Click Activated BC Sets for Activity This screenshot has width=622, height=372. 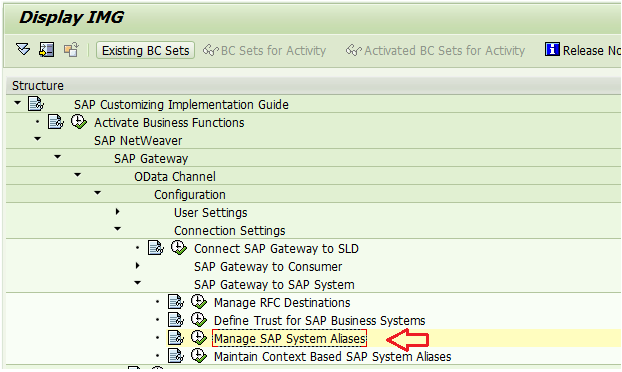[x=436, y=50]
